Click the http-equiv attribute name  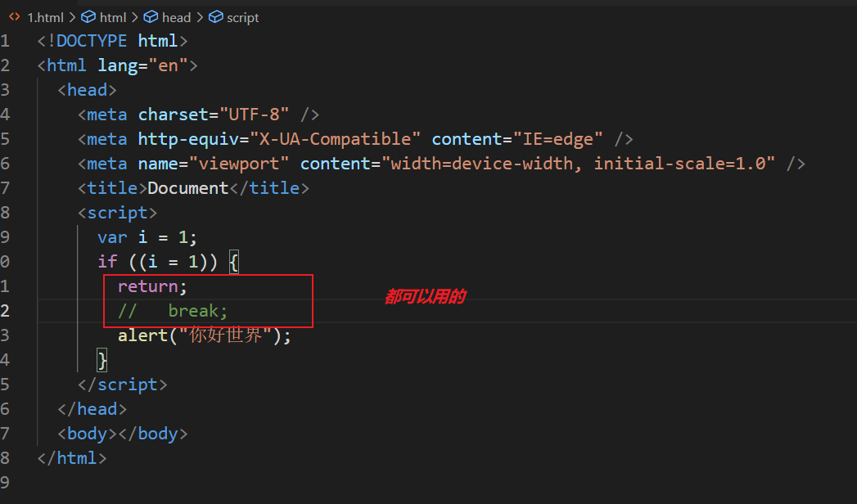(188, 140)
